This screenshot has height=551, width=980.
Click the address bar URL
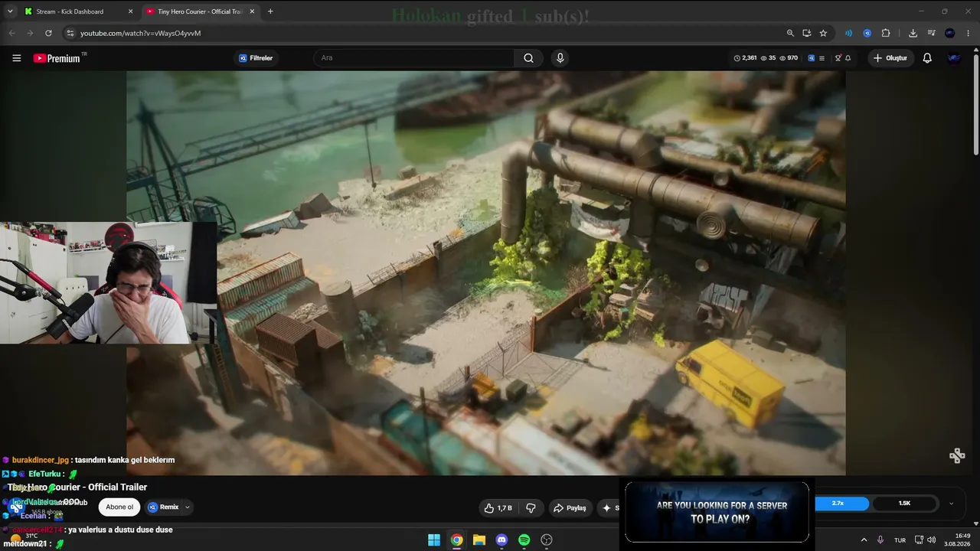tap(141, 33)
